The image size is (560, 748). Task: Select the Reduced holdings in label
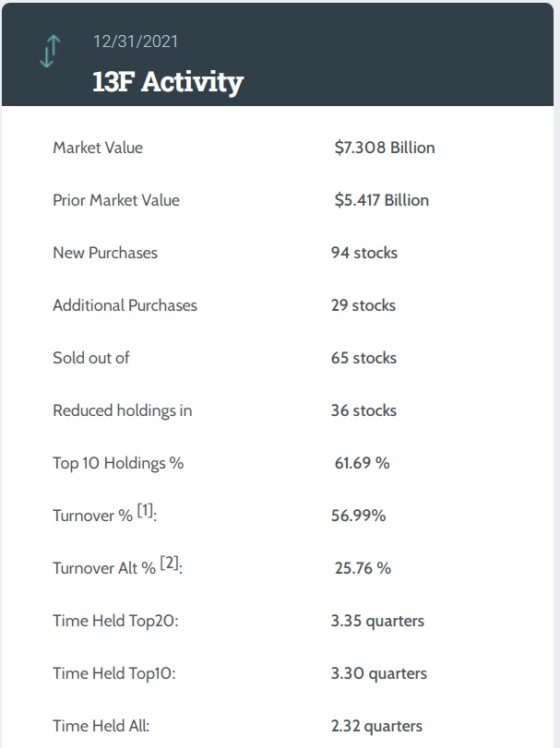tap(123, 410)
